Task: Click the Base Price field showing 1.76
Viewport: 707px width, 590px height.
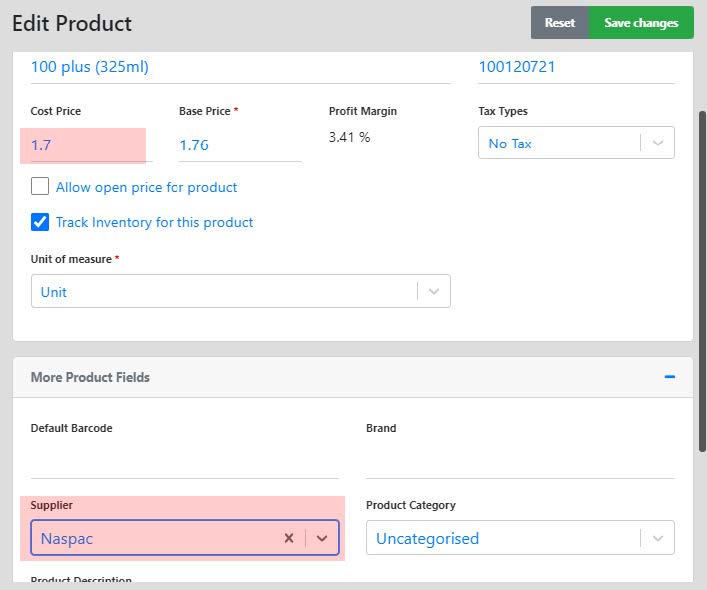Action: (240, 146)
